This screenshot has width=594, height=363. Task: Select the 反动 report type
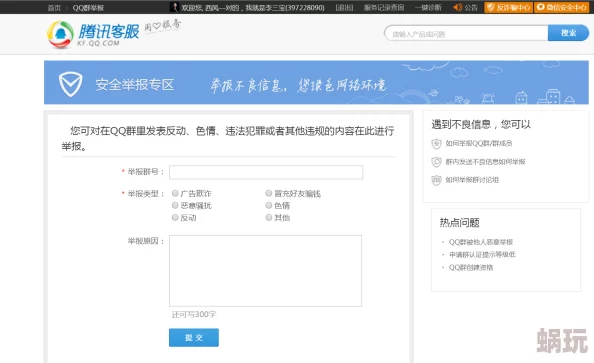[175, 217]
